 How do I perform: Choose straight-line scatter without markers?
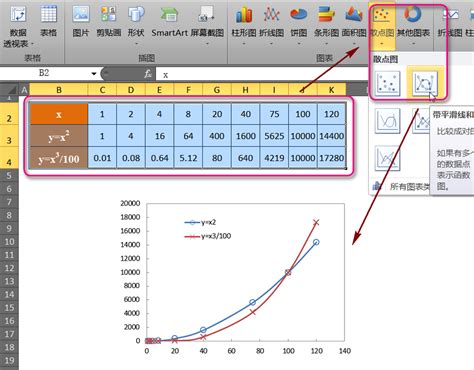(387, 158)
